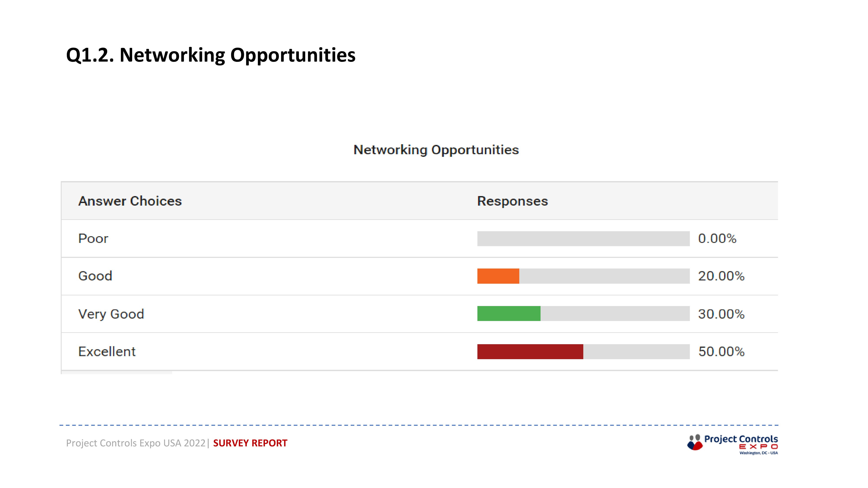The width and height of the screenshot is (868, 488).
Task: Click the 0.00% percentage value
Action: tap(717, 238)
